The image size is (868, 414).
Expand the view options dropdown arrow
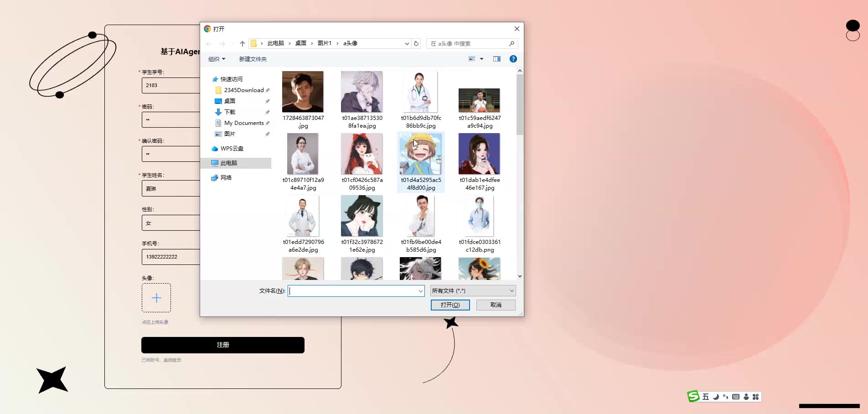pyautogui.click(x=481, y=59)
